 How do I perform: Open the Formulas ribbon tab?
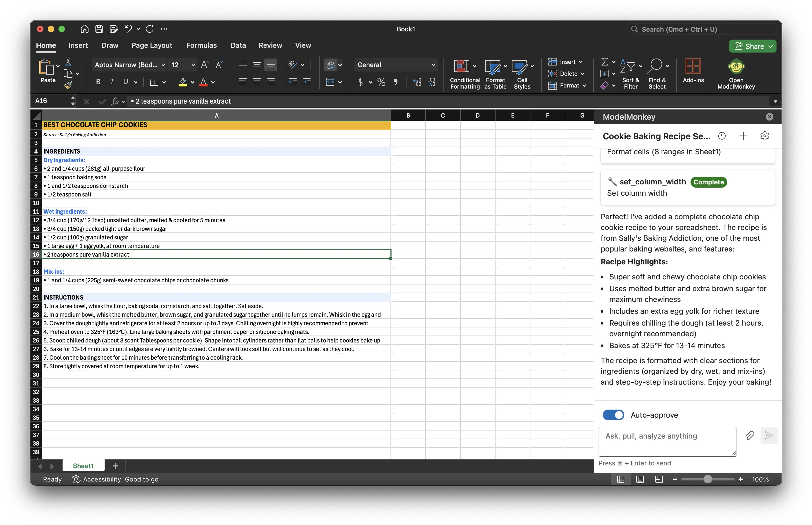point(201,45)
